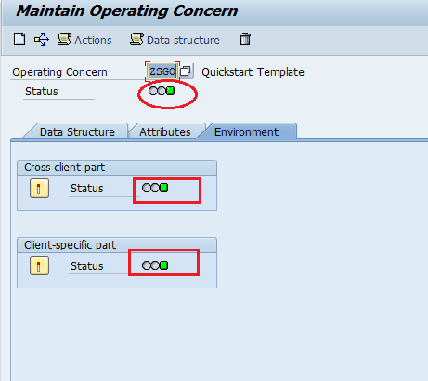Switch to the Data Structure tab

[x=77, y=132]
